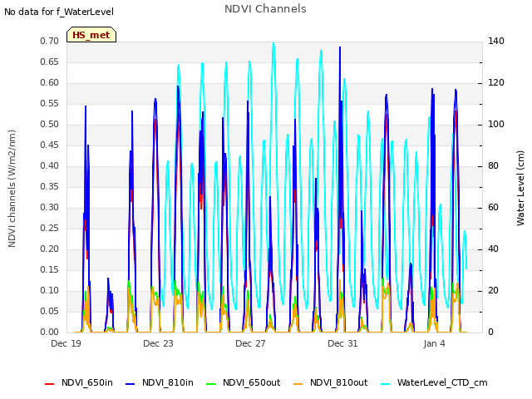This screenshot has height=399, width=532.
Task: Select the NDVI_650out legend label
Action: pos(251,382)
